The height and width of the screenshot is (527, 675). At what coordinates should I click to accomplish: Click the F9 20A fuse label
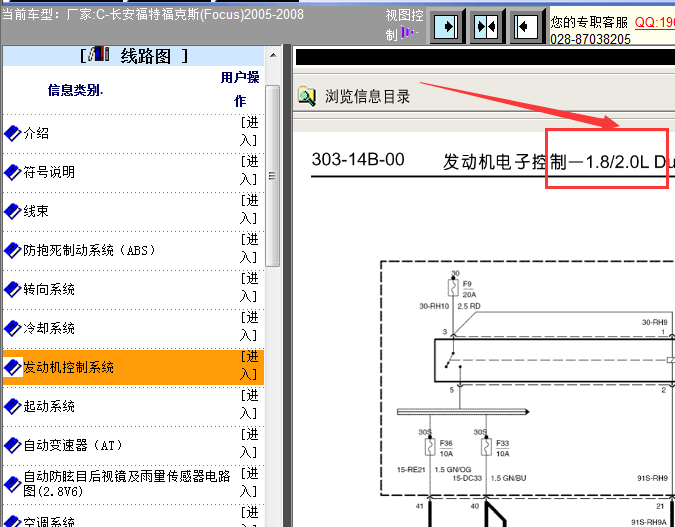click(x=469, y=289)
